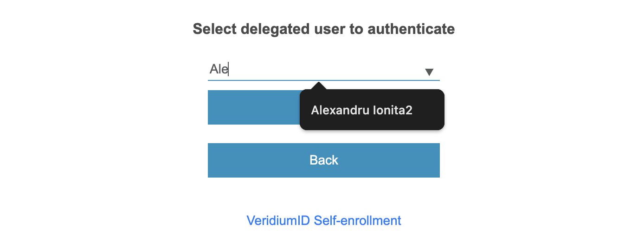Screen dimensions: 644x251
Task: Place the cursor after the typed "Ale" text
Action: 229,70
